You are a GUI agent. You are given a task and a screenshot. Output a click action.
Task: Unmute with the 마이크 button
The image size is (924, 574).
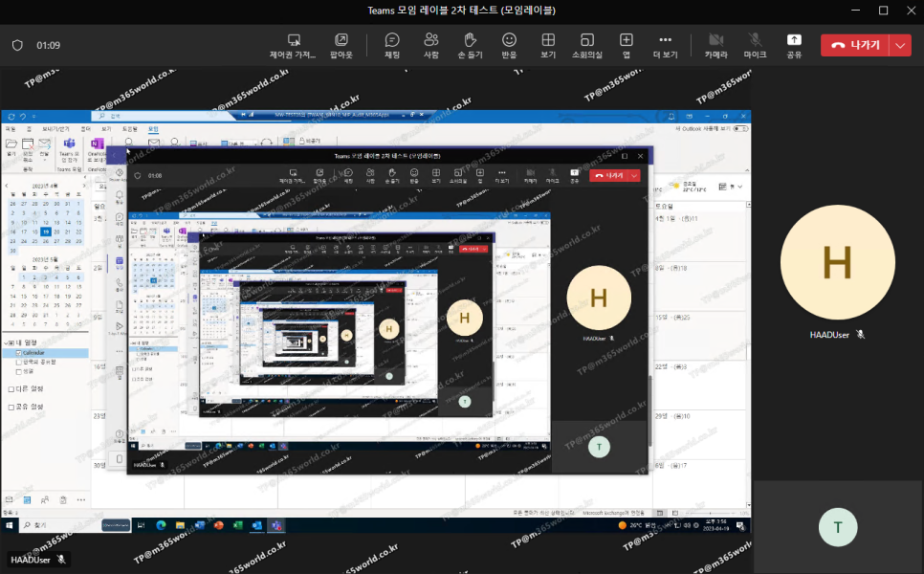[755, 45]
